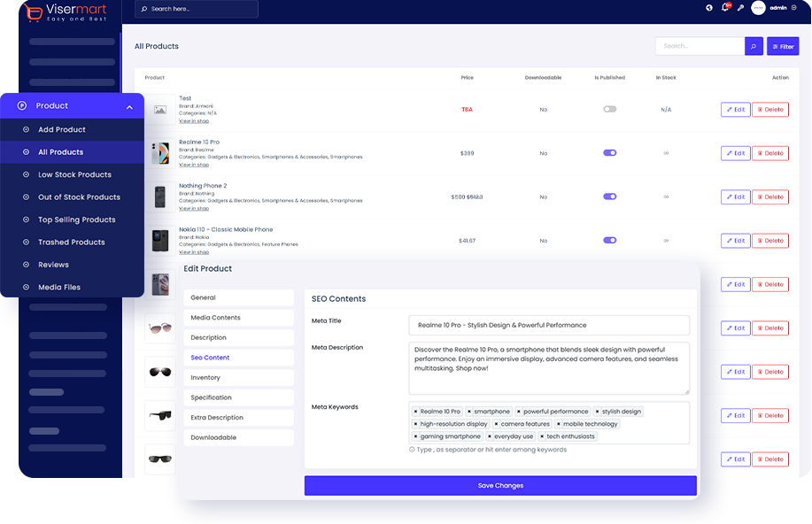Delete the Realme 10 Pro product
Viewport: 812px width, 524px height.
tap(770, 153)
